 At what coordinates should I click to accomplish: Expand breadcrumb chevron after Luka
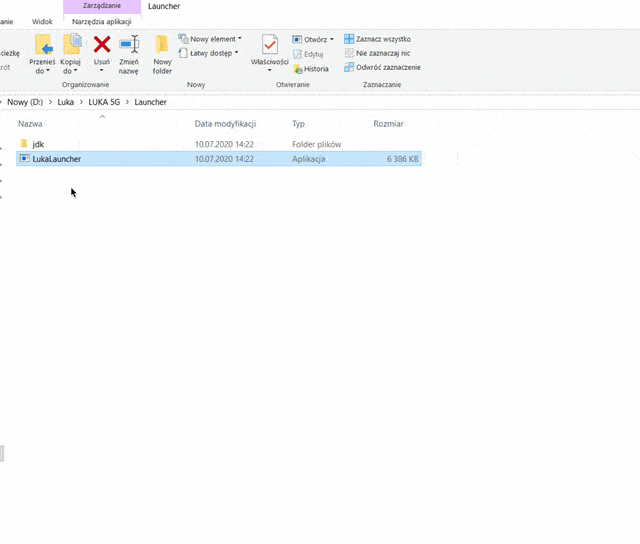[x=81, y=102]
